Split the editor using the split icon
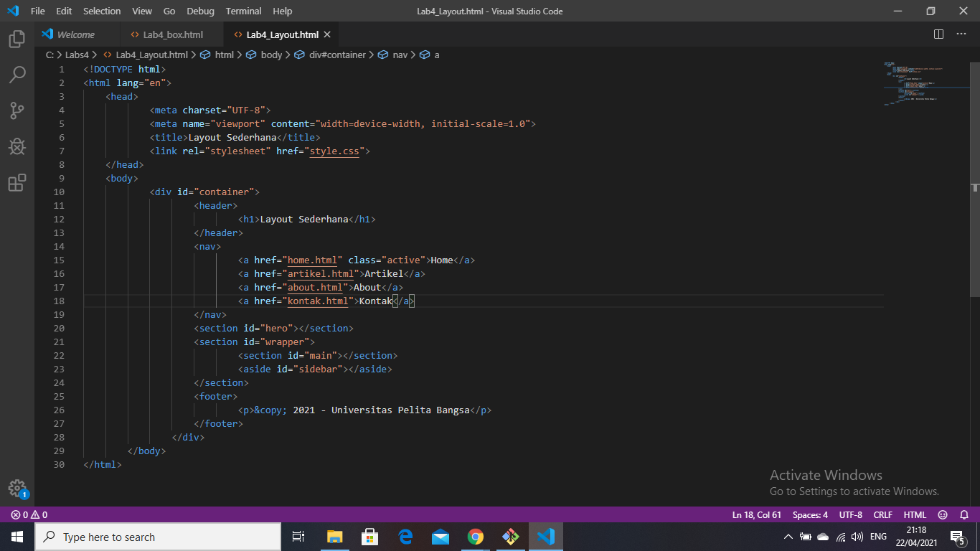This screenshot has height=551, width=980. click(x=938, y=34)
